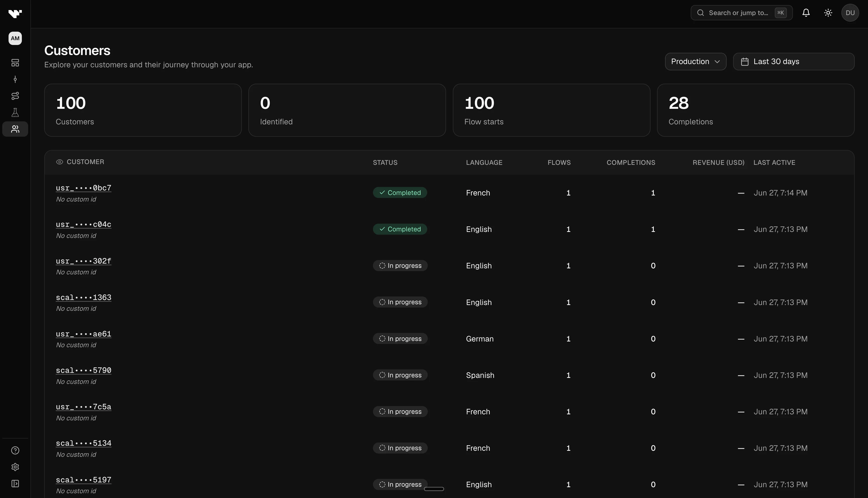The width and height of the screenshot is (868, 498).
Task: Click In progress badge for usr_••••ae61
Action: point(400,339)
